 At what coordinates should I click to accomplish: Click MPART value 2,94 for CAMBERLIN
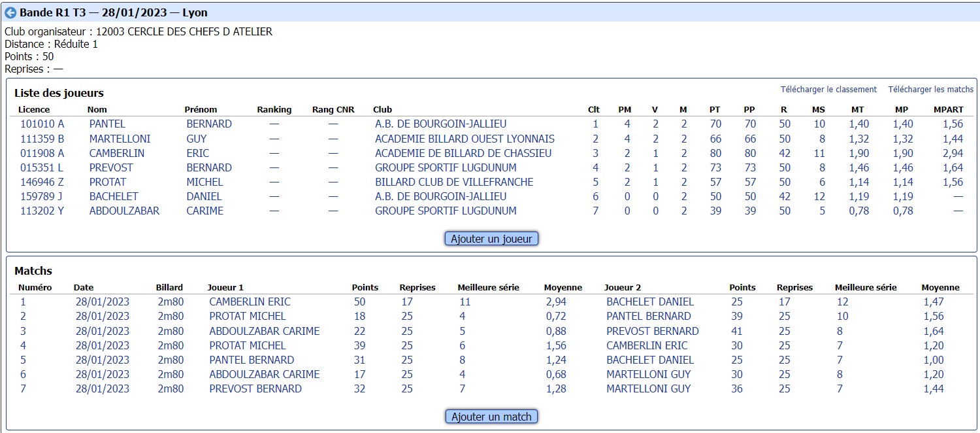(953, 153)
